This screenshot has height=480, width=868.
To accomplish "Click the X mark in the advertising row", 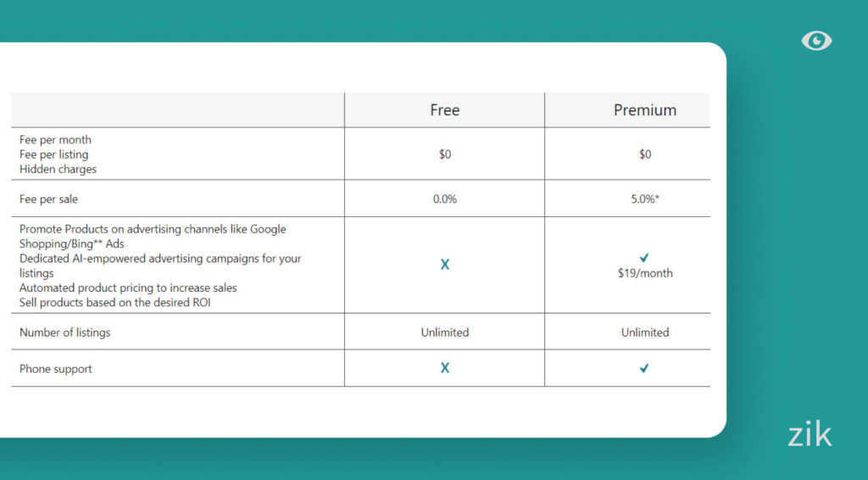I will (445, 265).
